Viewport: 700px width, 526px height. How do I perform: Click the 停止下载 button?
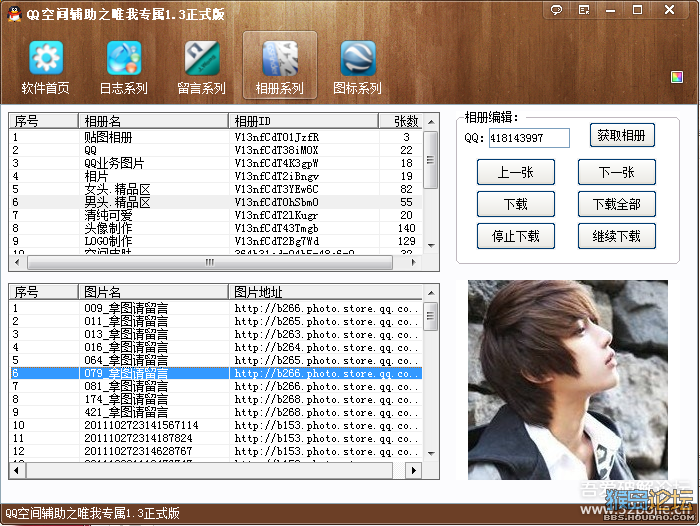[x=516, y=236]
